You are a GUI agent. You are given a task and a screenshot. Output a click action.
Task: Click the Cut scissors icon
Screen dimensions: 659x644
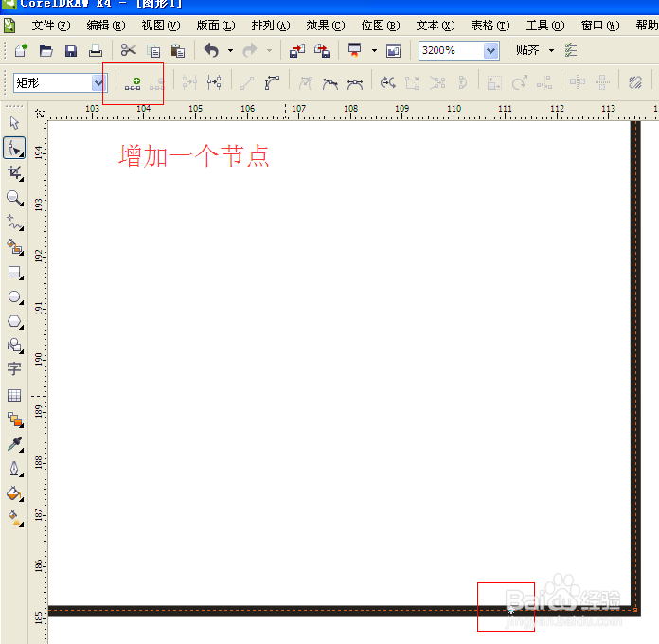coord(128,50)
